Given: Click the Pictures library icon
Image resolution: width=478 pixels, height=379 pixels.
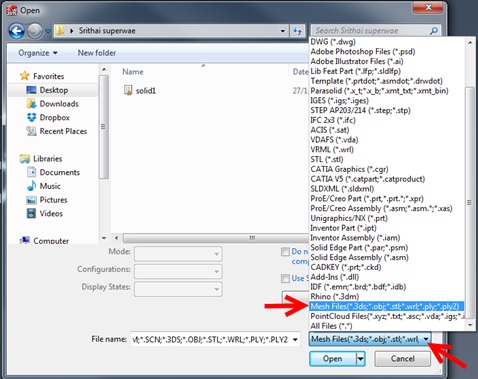Looking at the screenshot, I should 31,200.
